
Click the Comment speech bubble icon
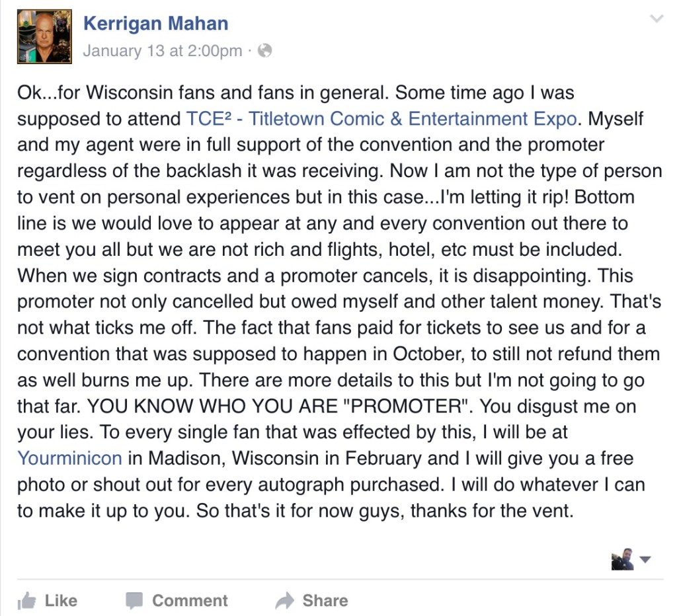134,600
